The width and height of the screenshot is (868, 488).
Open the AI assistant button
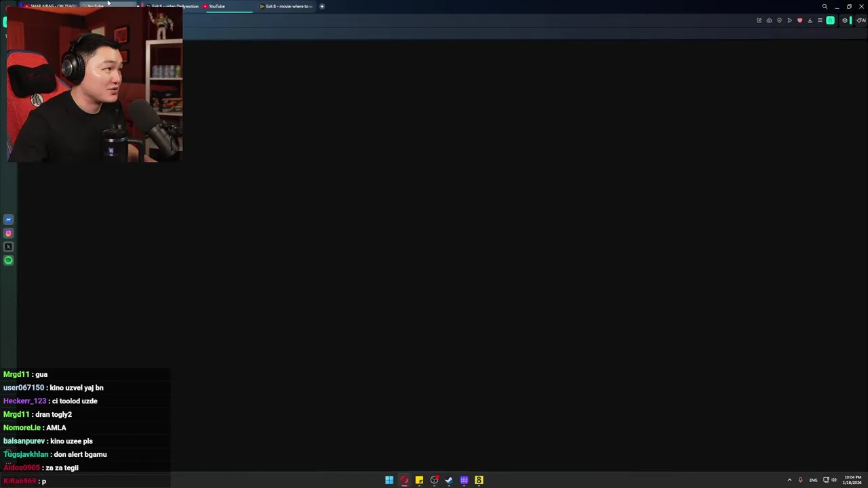pos(861,20)
